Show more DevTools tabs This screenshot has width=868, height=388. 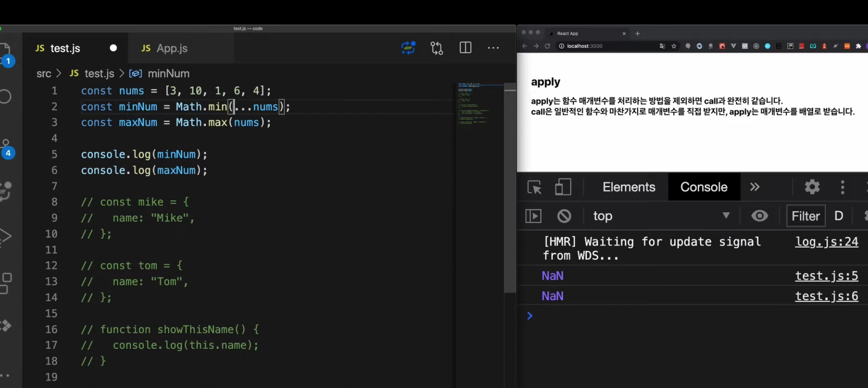coord(755,187)
